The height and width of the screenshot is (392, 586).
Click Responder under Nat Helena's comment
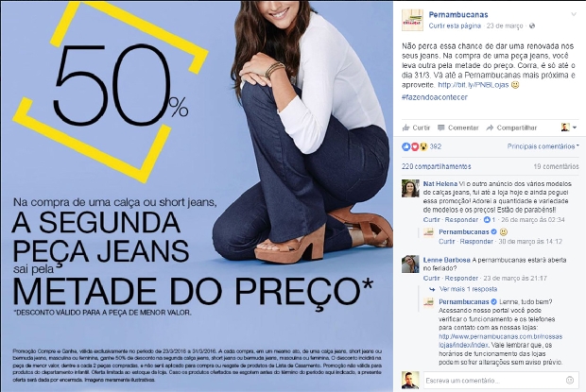click(461, 220)
